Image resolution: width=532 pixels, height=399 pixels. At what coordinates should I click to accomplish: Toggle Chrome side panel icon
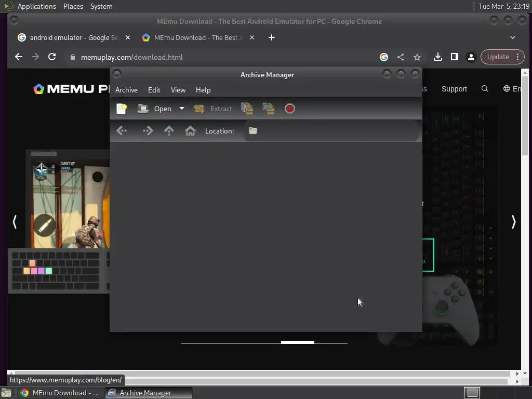(x=454, y=57)
